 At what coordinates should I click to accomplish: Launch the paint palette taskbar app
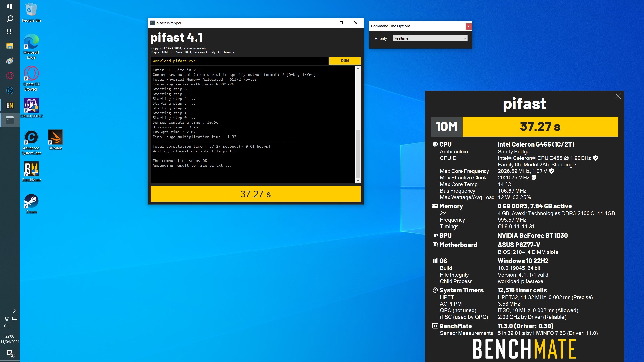[x=10, y=61]
